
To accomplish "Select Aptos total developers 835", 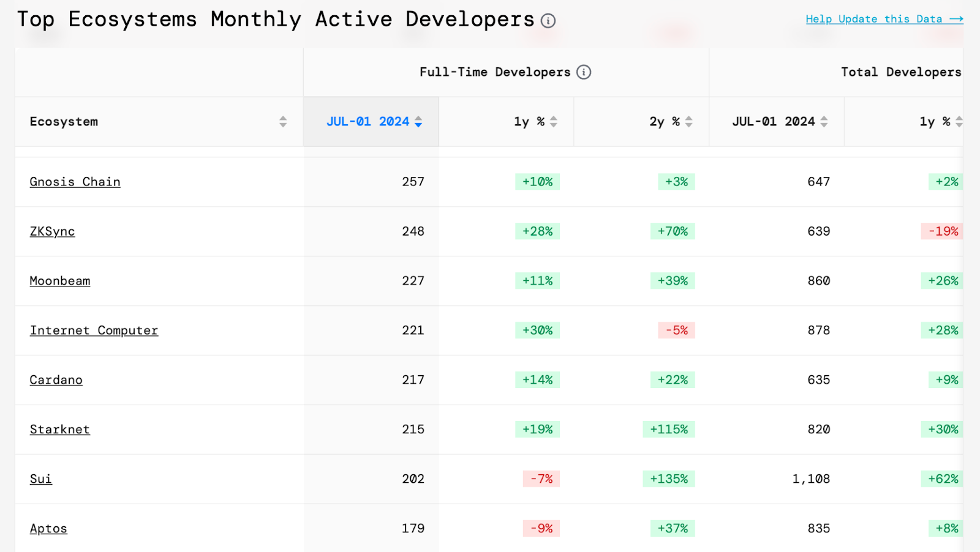I will pos(818,529).
